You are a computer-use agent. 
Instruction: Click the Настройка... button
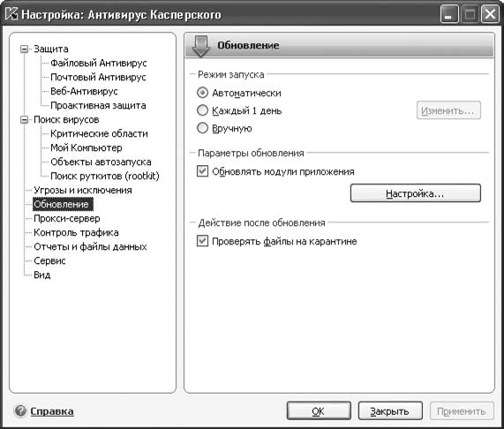(415, 193)
